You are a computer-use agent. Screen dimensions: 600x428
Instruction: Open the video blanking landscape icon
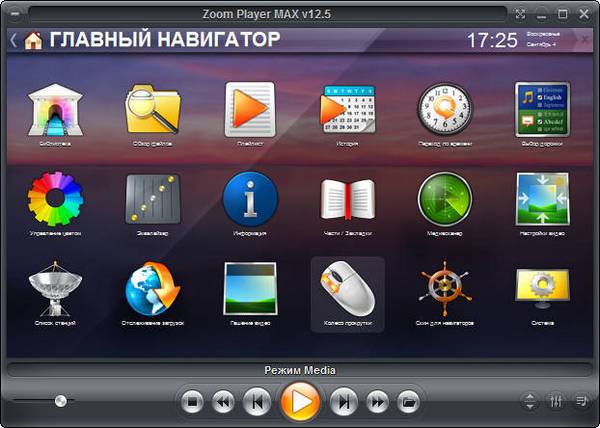[x=250, y=288]
